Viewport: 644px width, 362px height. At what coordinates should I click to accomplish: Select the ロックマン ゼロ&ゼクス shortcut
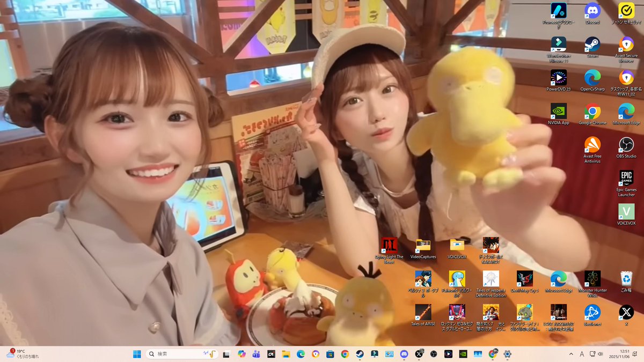(x=457, y=318)
